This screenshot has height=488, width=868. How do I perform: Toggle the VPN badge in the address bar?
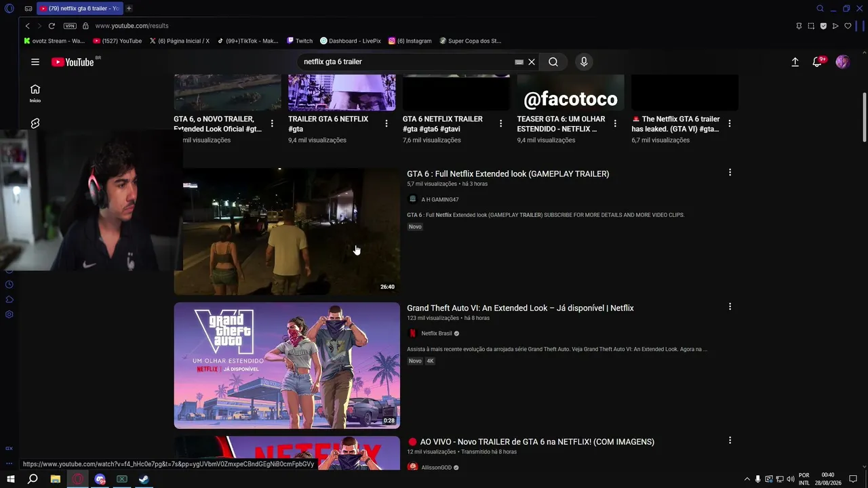click(70, 26)
